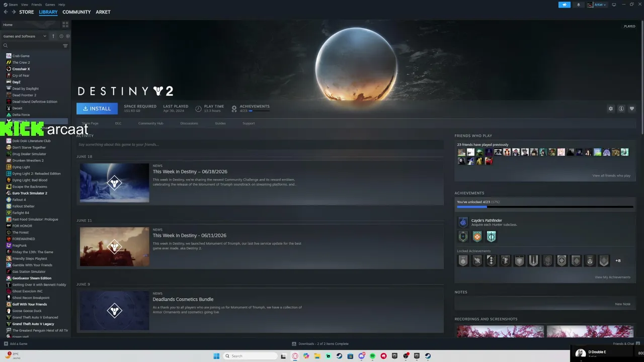Open File Explorer from the taskbar
The image size is (644, 362).
click(317, 356)
